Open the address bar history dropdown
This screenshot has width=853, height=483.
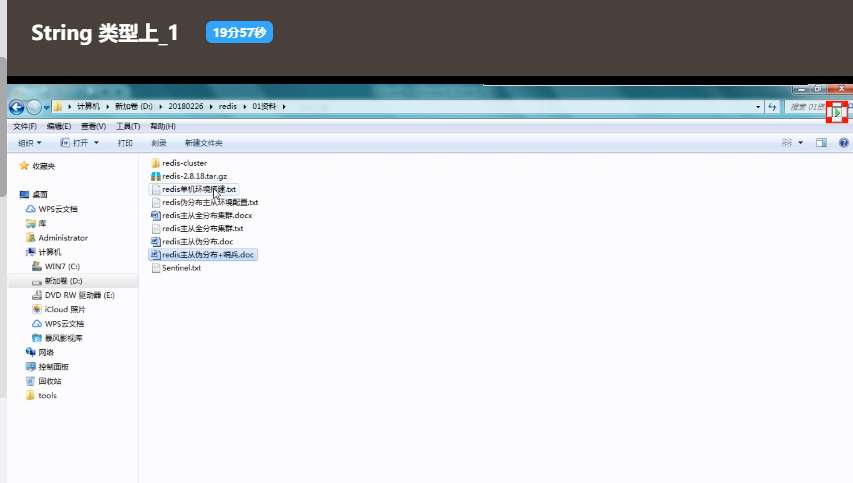(758, 107)
